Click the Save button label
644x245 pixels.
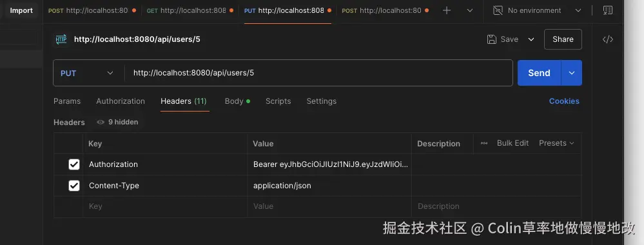click(509, 39)
